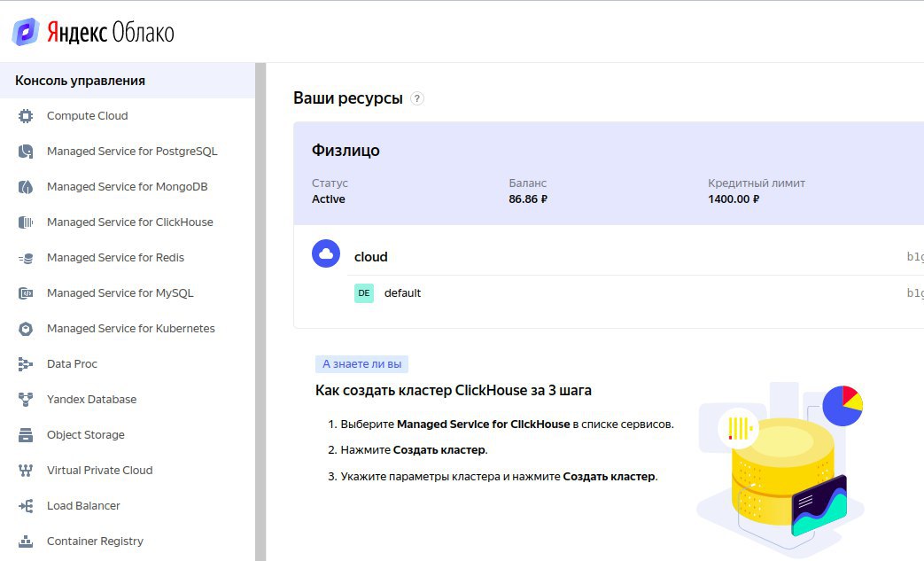Click the Физлицо billing account title
Screen dimensions: 924x561
(346, 151)
